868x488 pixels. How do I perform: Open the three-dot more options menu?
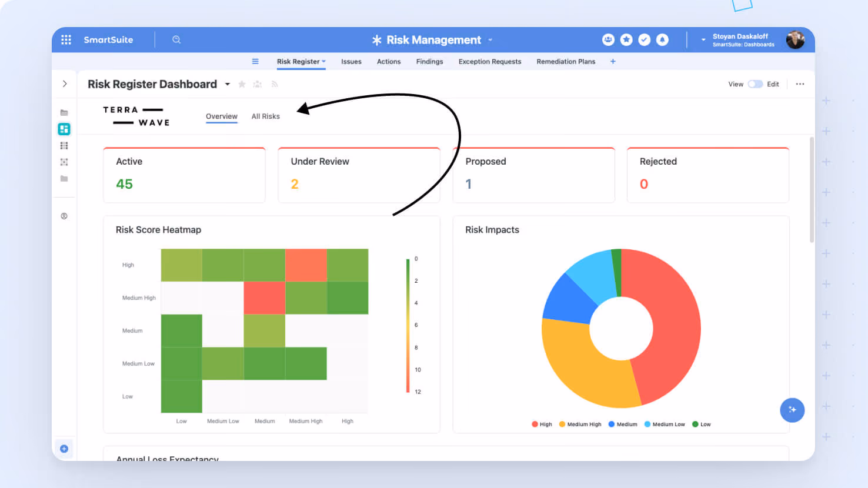[800, 84]
